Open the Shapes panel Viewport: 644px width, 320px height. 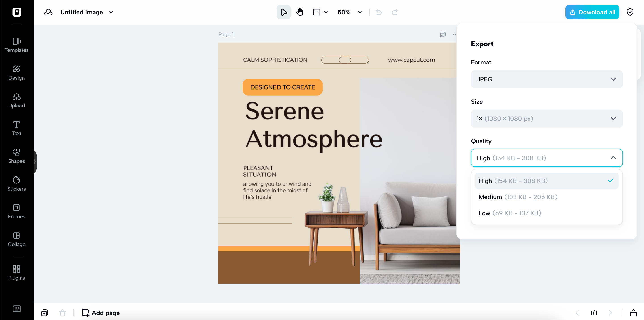click(x=17, y=156)
